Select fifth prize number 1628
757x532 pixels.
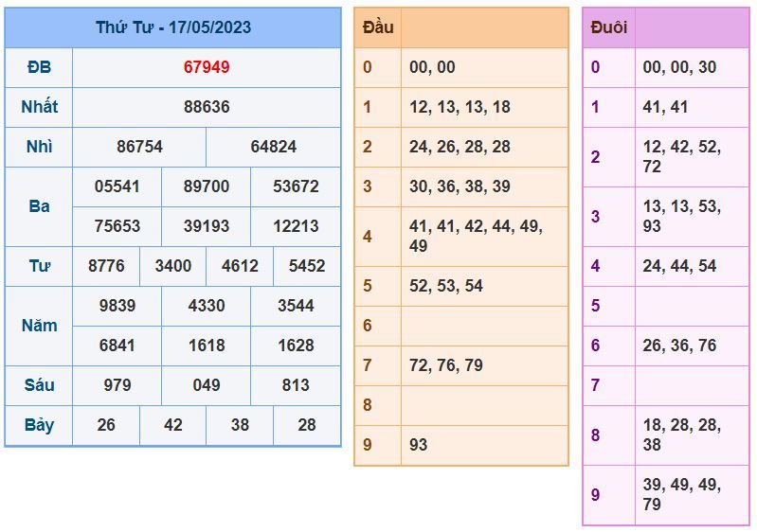[x=296, y=346]
